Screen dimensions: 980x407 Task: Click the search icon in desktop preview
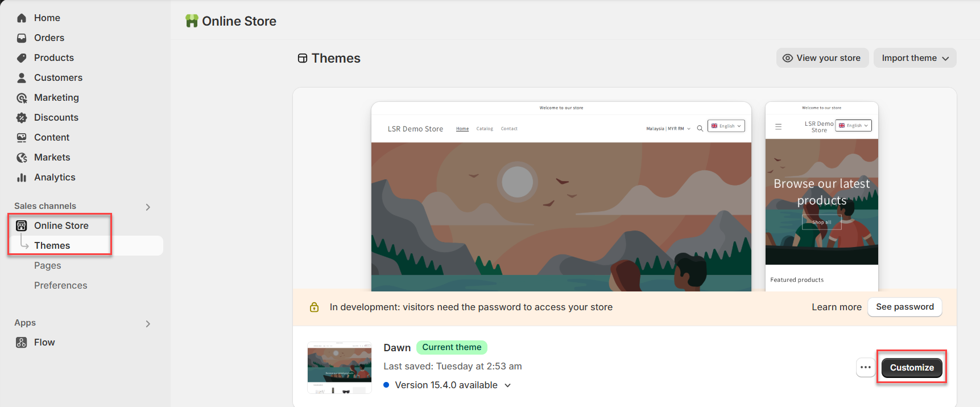coord(700,129)
